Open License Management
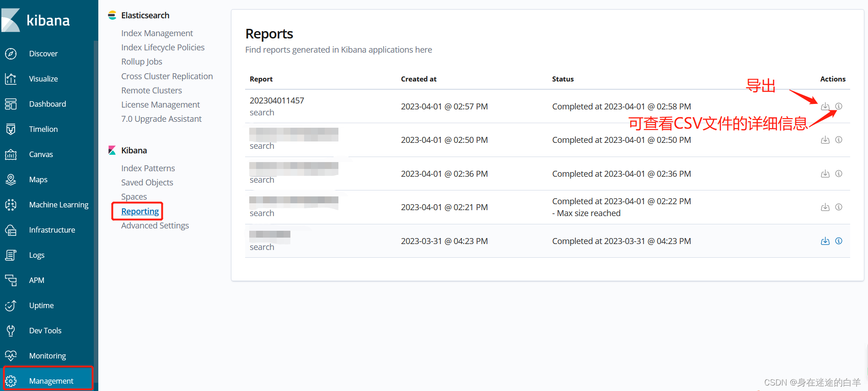The height and width of the screenshot is (391, 868). tap(161, 104)
